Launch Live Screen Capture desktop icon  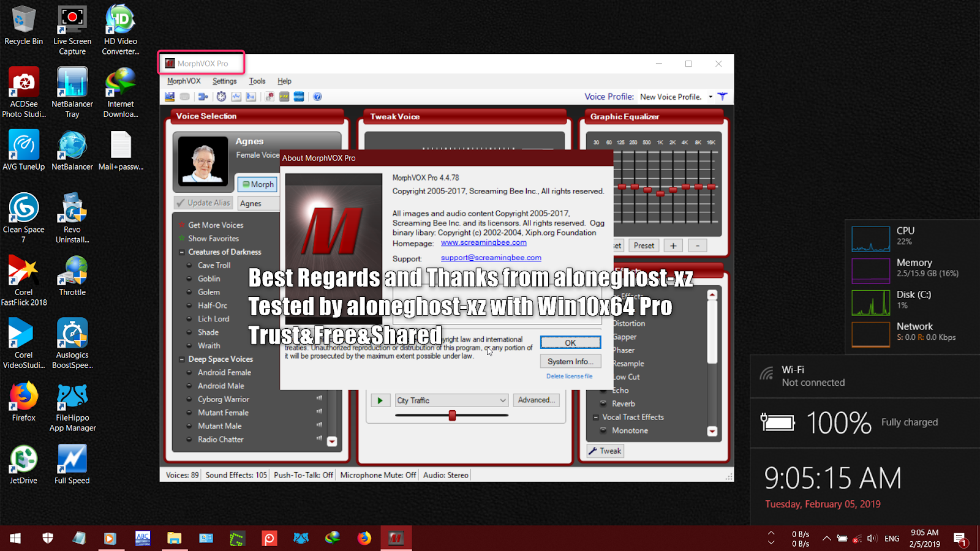72,30
